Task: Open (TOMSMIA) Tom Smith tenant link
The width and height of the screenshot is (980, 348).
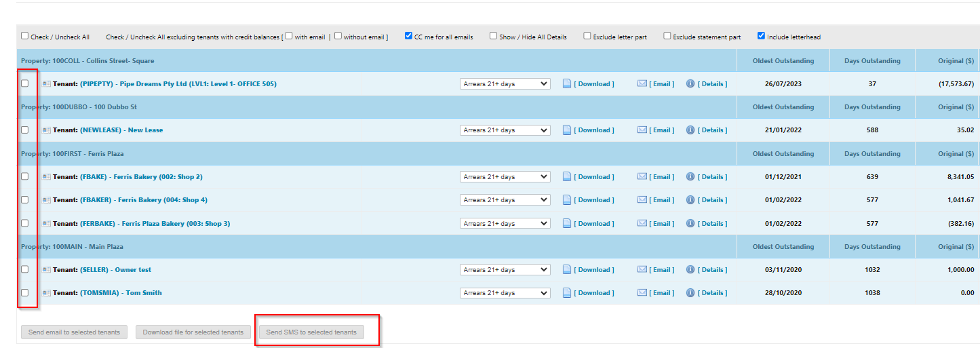Action: pyautogui.click(x=121, y=293)
